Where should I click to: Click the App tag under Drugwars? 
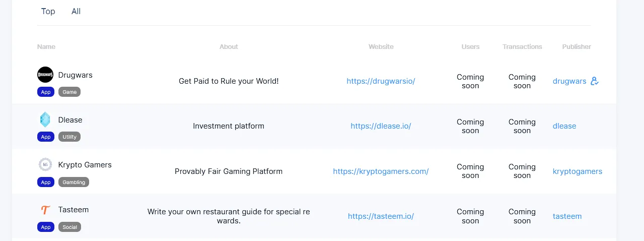46,92
